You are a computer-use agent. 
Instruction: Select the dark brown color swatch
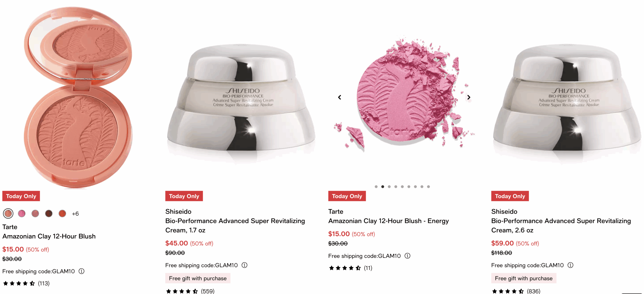49,214
